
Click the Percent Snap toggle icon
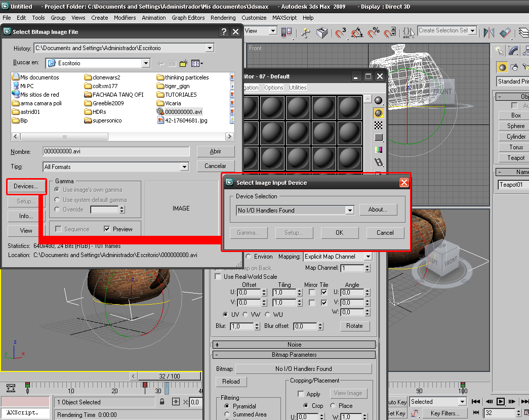tap(374, 32)
